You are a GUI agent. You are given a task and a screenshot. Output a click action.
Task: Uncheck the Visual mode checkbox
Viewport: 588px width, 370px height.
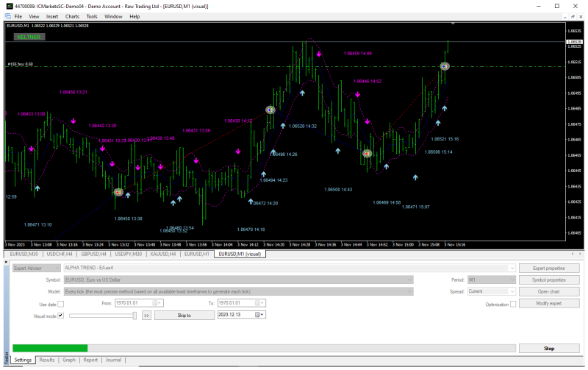click(61, 316)
